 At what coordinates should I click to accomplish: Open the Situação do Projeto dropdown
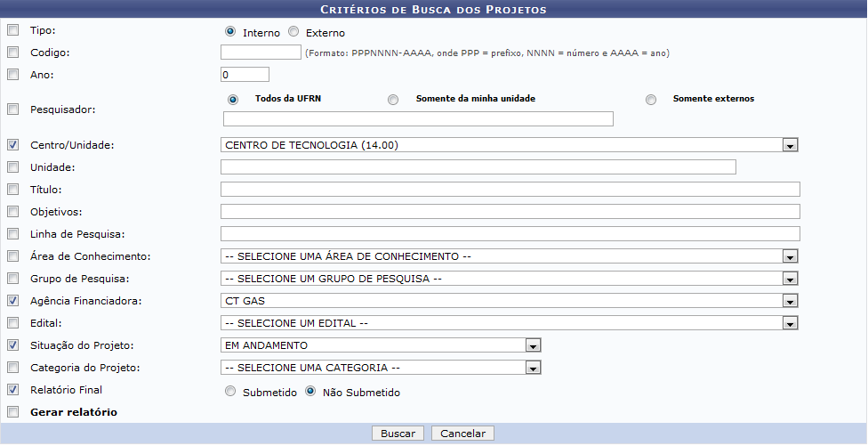pyautogui.click(x=533, y=345)
